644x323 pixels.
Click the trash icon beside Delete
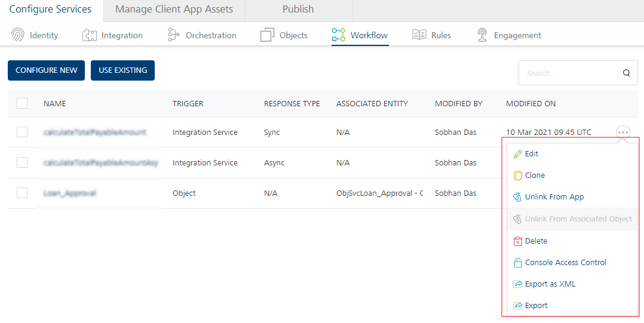tap(518, 241)
